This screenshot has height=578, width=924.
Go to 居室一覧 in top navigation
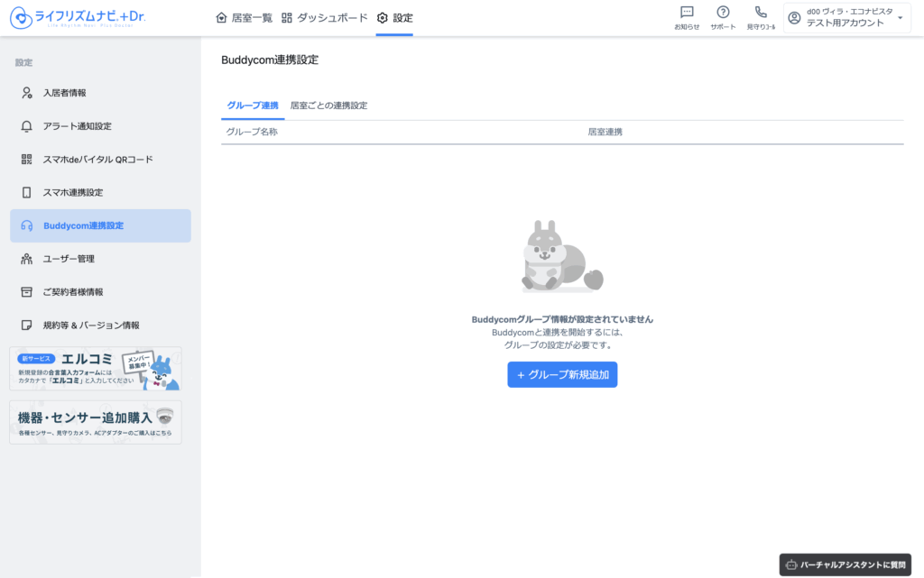pos(244,18)
